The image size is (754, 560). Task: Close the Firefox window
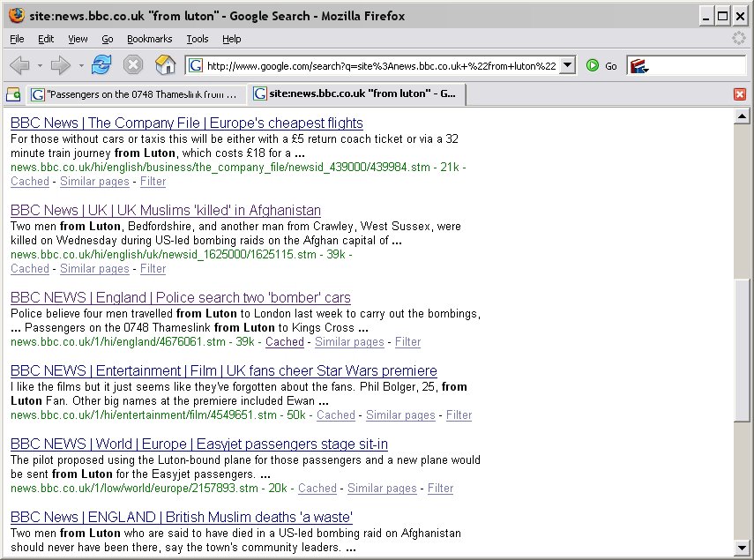pos(740,17)
